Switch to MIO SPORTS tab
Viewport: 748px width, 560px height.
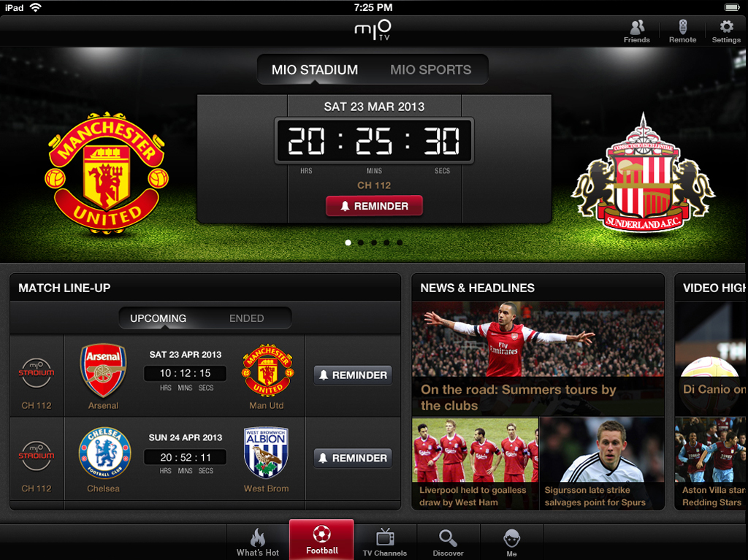click(x=430, y=69)
